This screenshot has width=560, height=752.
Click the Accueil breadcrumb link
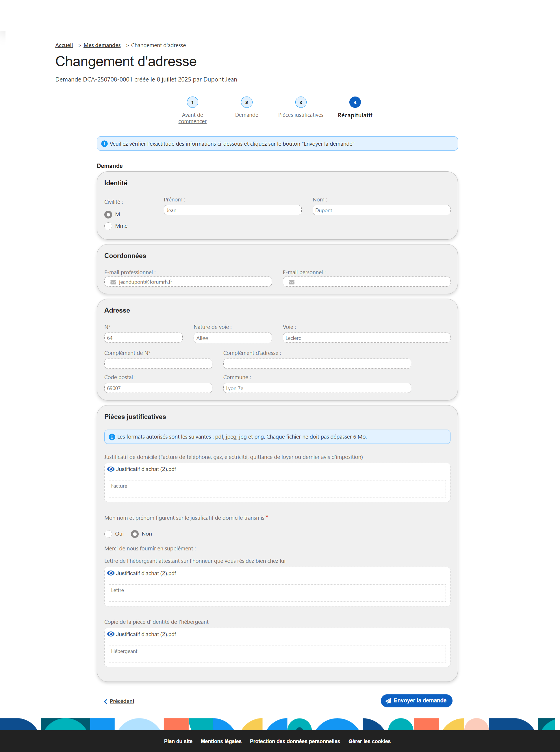coord(64,45)
